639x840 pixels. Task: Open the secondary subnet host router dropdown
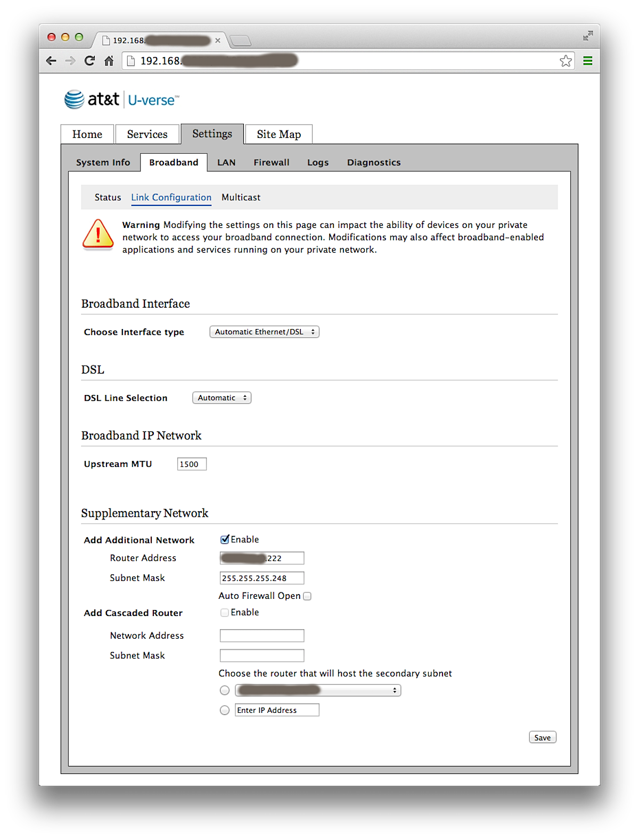click(318, 690)
